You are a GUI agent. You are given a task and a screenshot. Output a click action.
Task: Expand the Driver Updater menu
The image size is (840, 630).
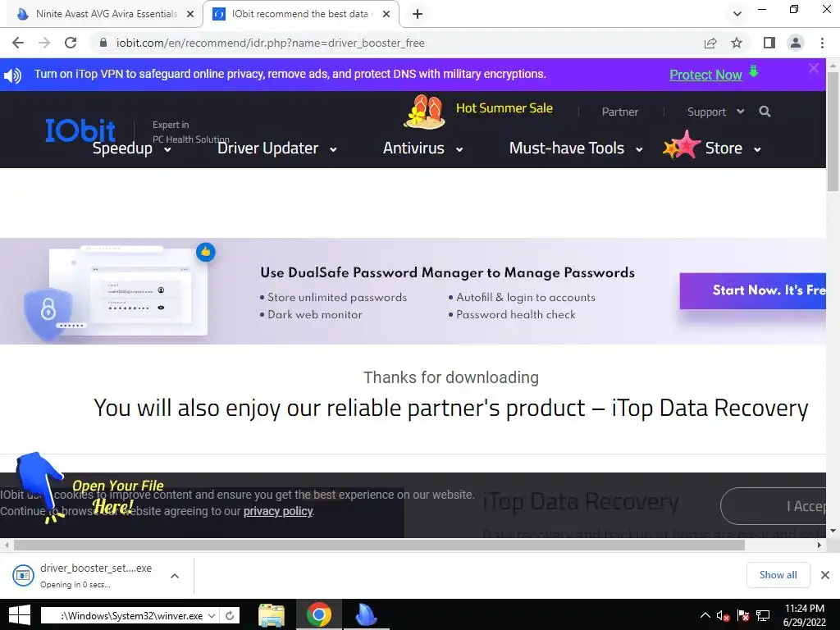(x=277, y=148)
